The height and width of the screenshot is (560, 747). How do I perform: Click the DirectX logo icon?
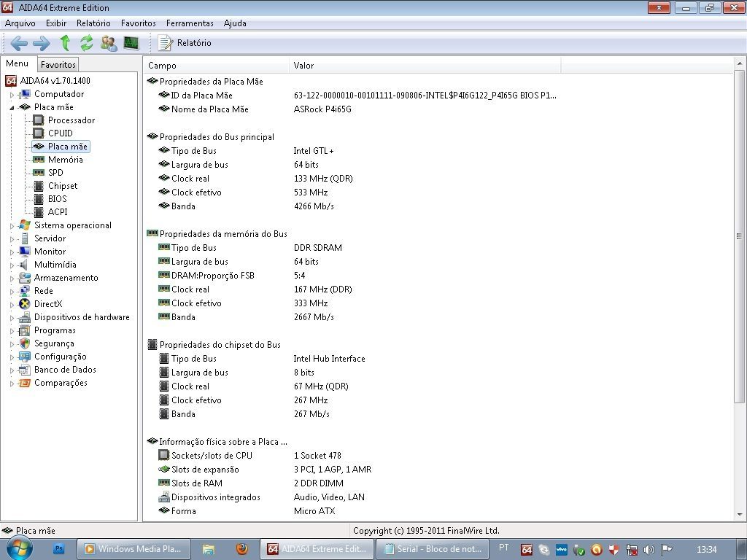[24, 304]
